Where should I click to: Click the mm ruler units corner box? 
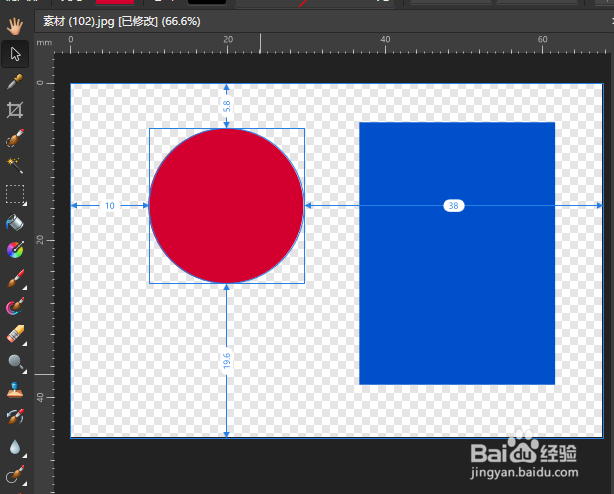[44, 43]
